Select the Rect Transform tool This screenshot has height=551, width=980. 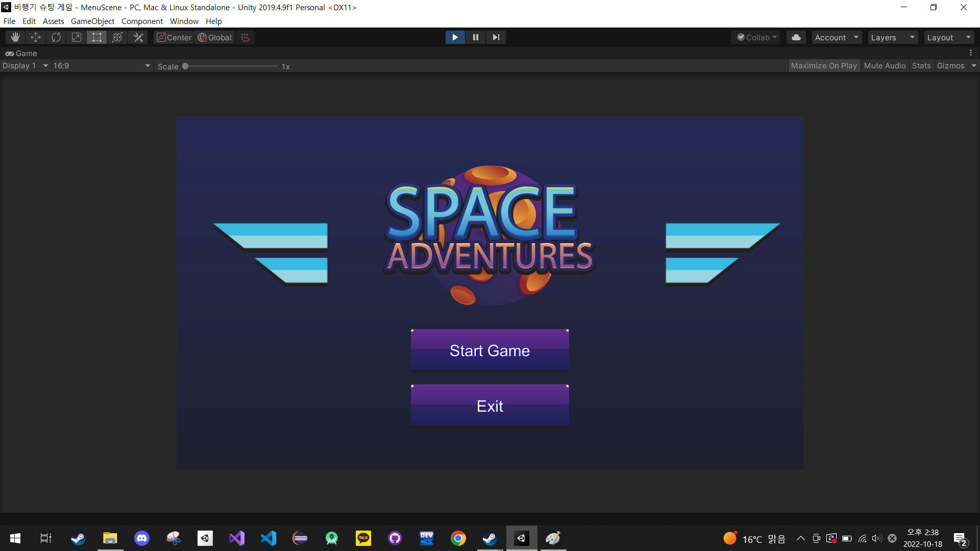point(96,37)
